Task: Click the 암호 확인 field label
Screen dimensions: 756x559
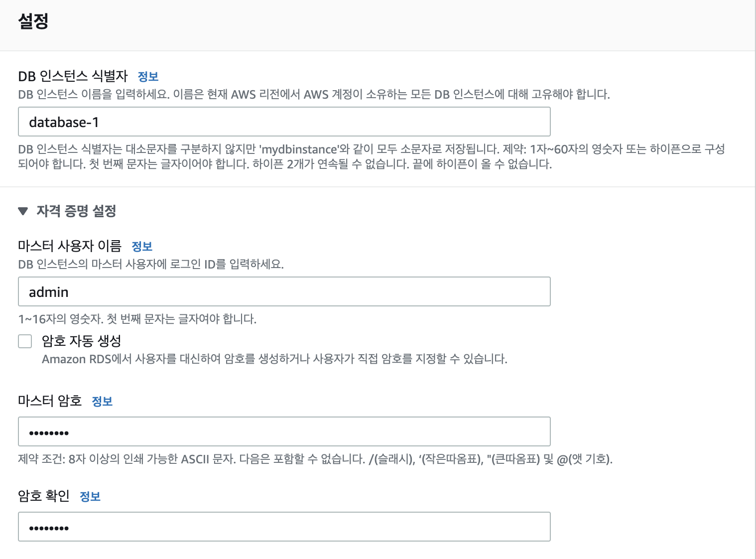Action: [44, 496]
